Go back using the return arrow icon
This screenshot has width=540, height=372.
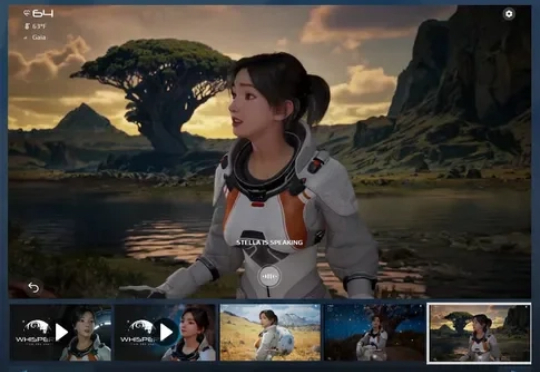tap(33, 287)
